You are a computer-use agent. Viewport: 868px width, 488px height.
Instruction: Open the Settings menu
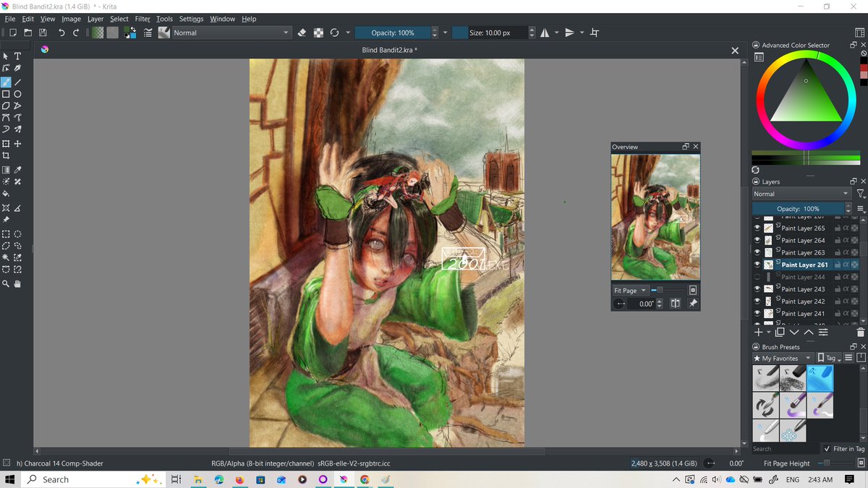tap(191, 19)
